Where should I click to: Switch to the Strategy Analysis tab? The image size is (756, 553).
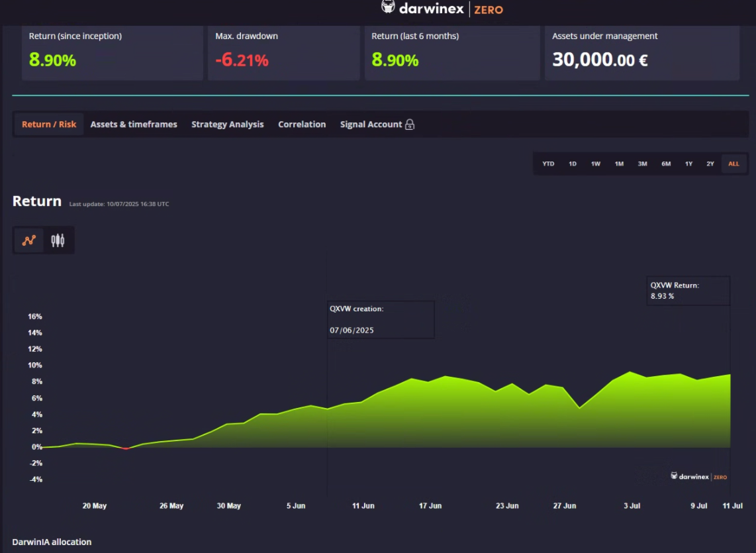[228, 125]
